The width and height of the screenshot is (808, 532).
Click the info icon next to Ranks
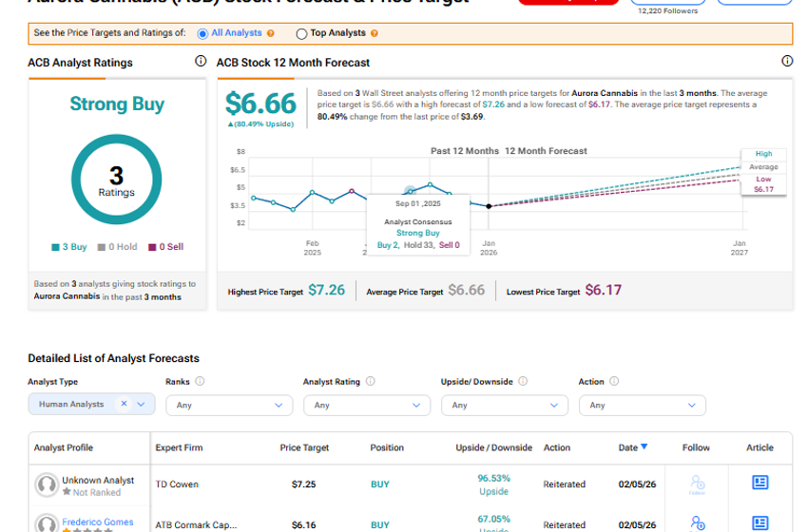tap(200, 382)
